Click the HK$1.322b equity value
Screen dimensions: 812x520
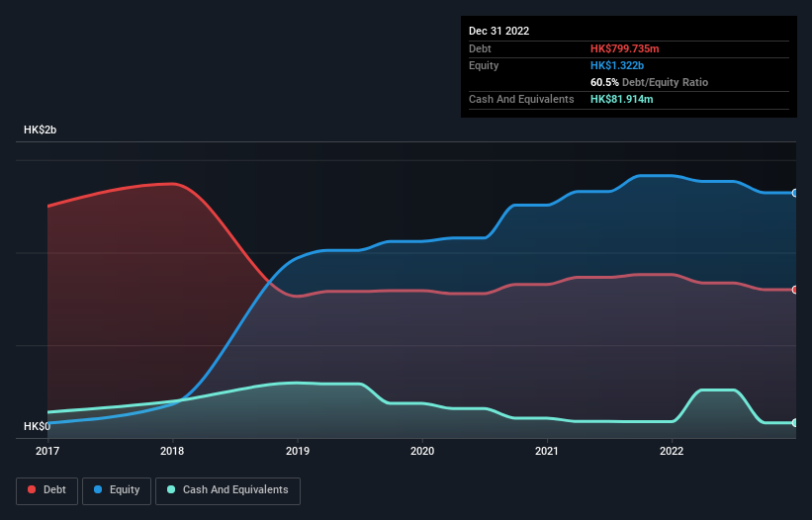617,65
